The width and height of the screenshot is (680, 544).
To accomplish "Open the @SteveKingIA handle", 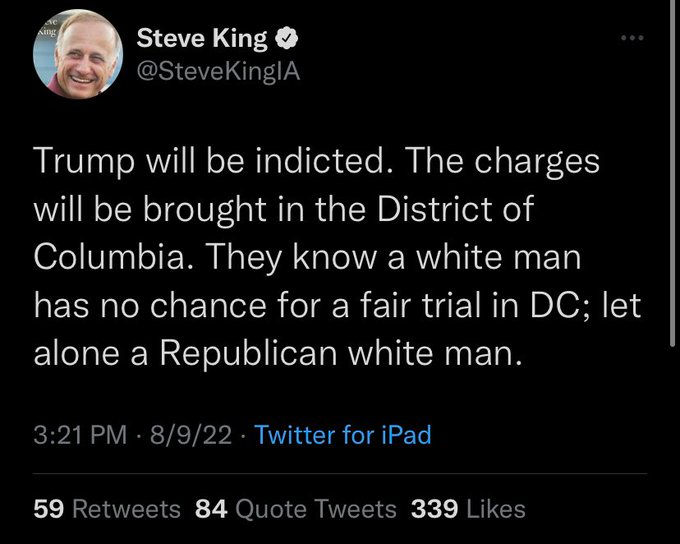I will pyautogui.click(x=216, y=70).
